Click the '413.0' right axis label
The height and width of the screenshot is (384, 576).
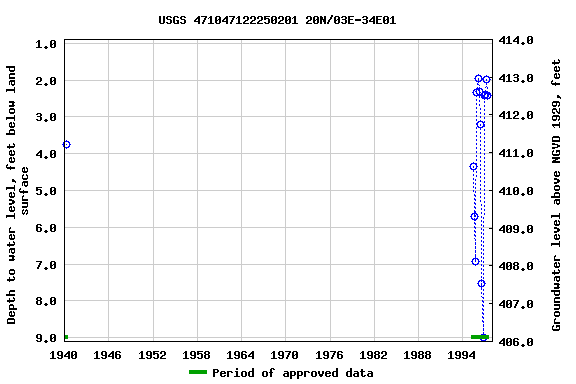point(516,78)
